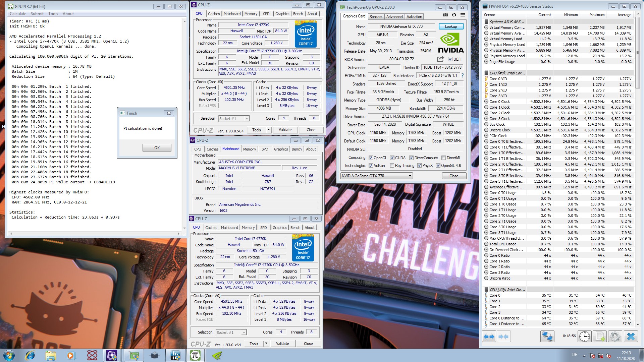
Task: Click HWiNFO network monitors icon
Action: click(x=547, y=337)
